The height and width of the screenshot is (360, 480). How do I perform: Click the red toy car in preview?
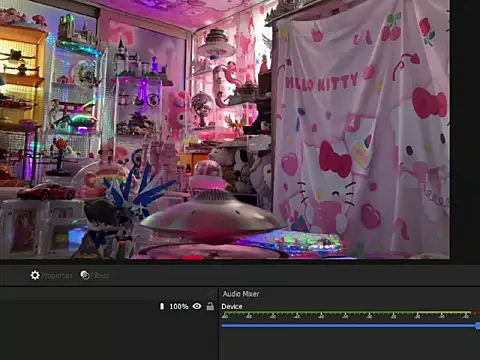(47, 192)
